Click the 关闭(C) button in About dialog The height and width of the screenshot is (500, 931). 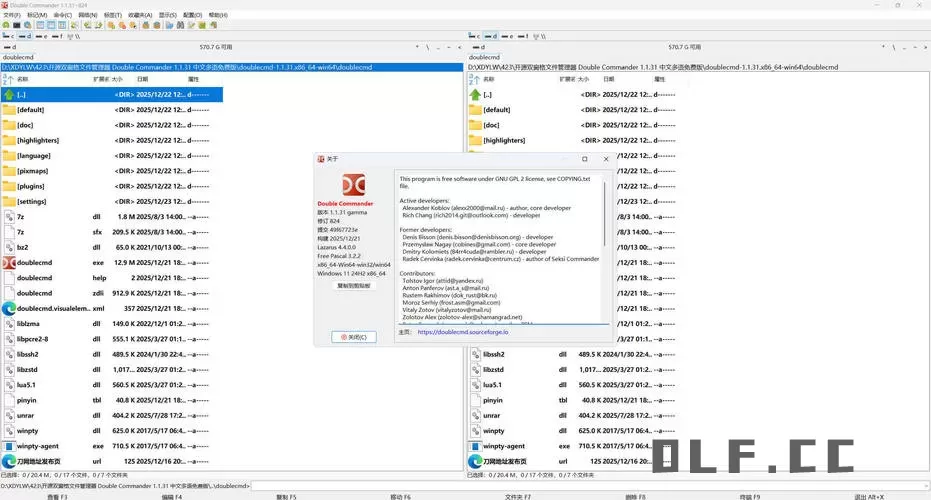(354, 337)
